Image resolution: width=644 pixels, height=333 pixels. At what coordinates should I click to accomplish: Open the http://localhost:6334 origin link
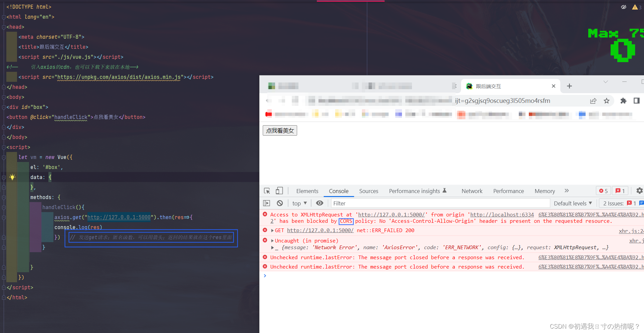coord(502,215)
